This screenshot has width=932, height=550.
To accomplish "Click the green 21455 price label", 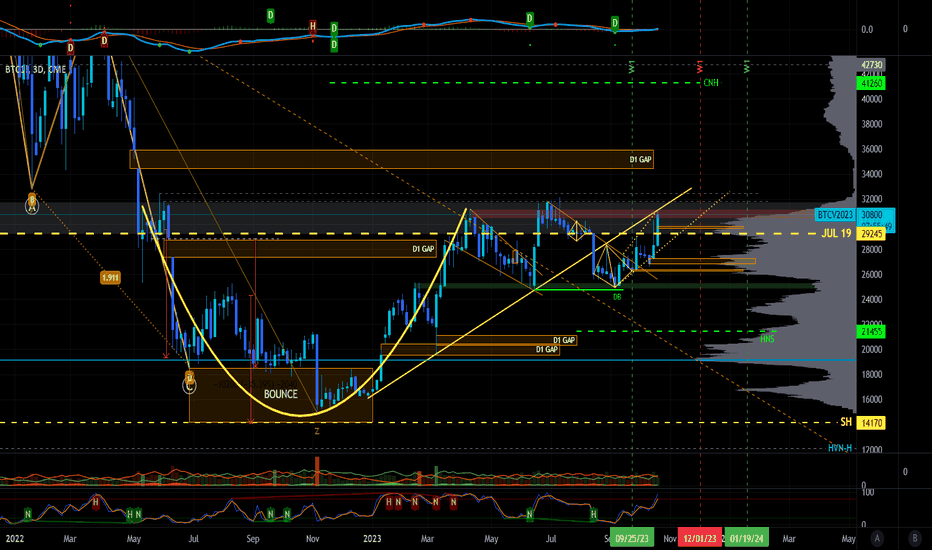I will click(871, 331).
